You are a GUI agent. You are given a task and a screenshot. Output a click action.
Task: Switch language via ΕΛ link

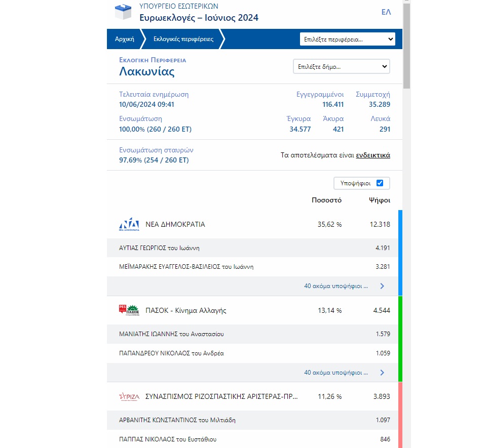[x=386, y=12]
